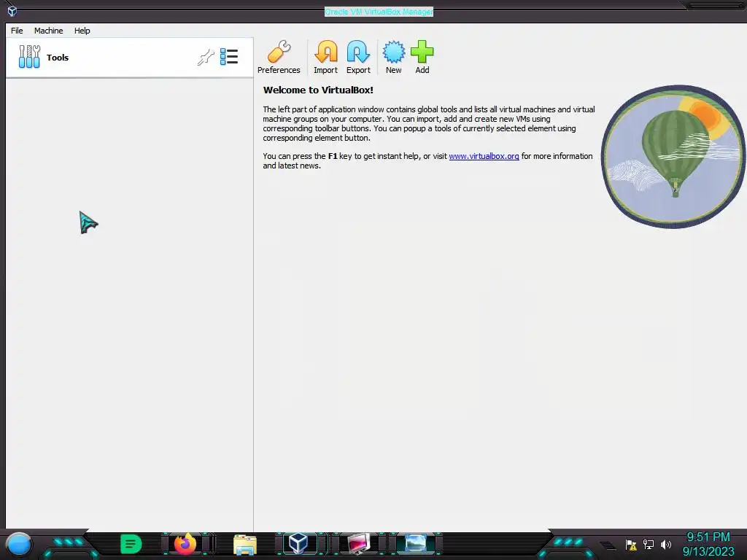Open the Tools list menu icon
747x560 pixels.
click(x=229, y=57)
